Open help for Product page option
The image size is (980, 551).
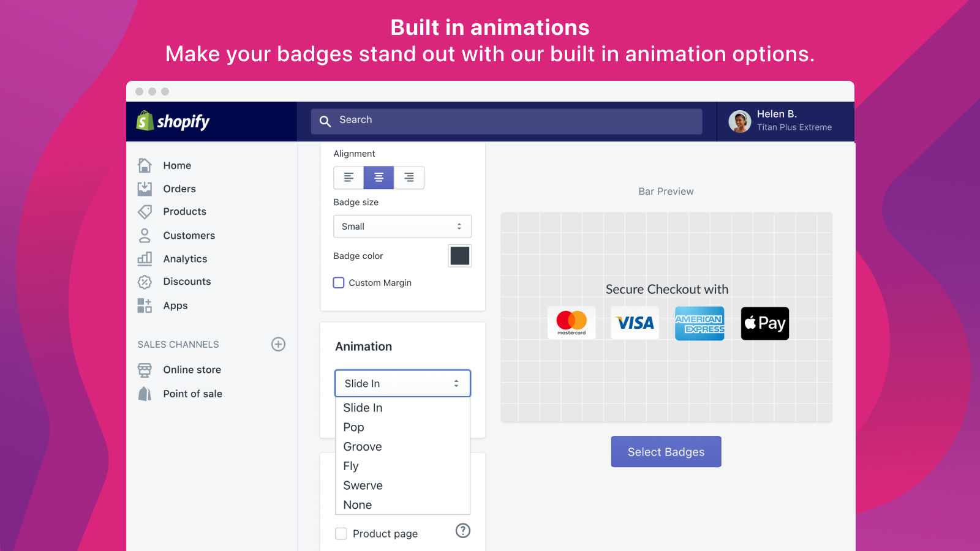coord(463,531)
